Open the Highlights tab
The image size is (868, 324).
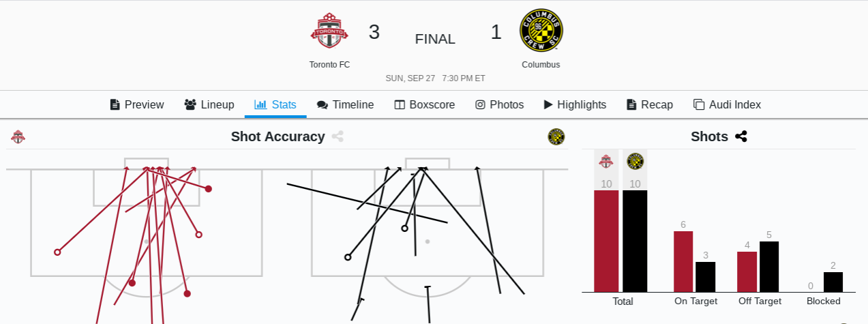(575, 104)
